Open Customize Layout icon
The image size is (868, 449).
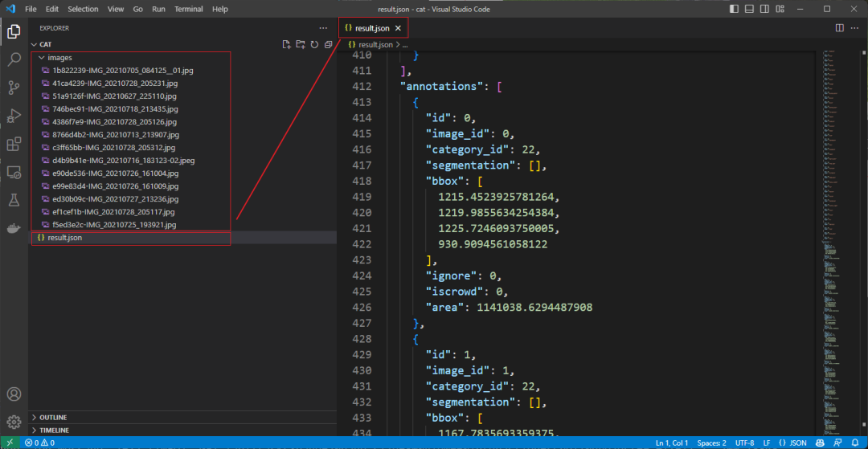[780, 9]
